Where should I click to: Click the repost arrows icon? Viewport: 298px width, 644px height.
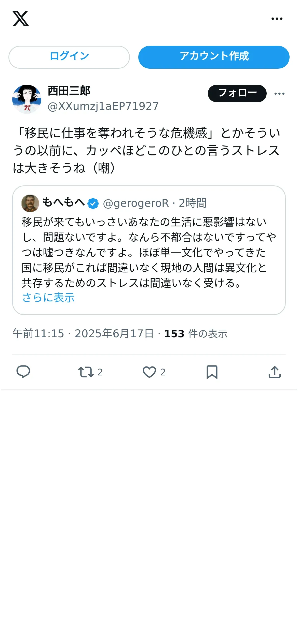pos(86,372)
